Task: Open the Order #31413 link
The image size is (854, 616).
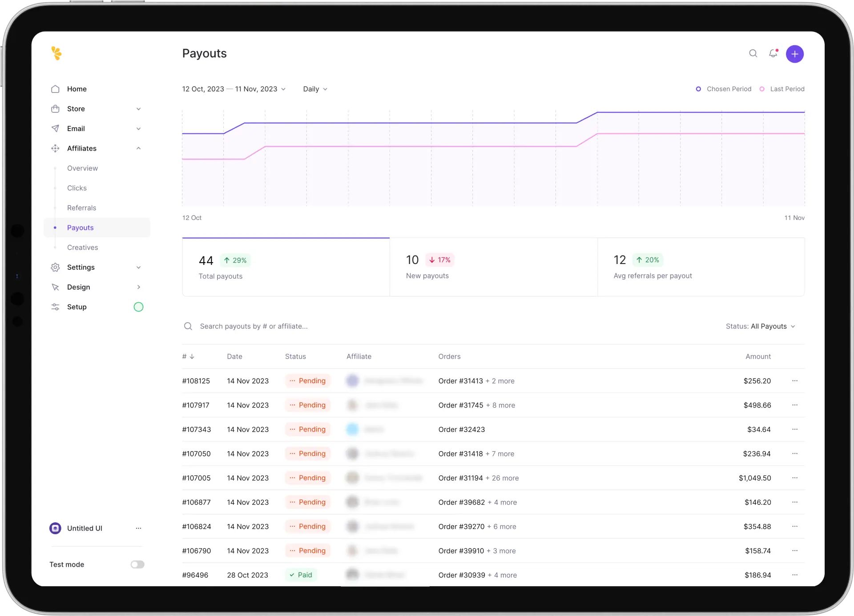Action: 460,381
